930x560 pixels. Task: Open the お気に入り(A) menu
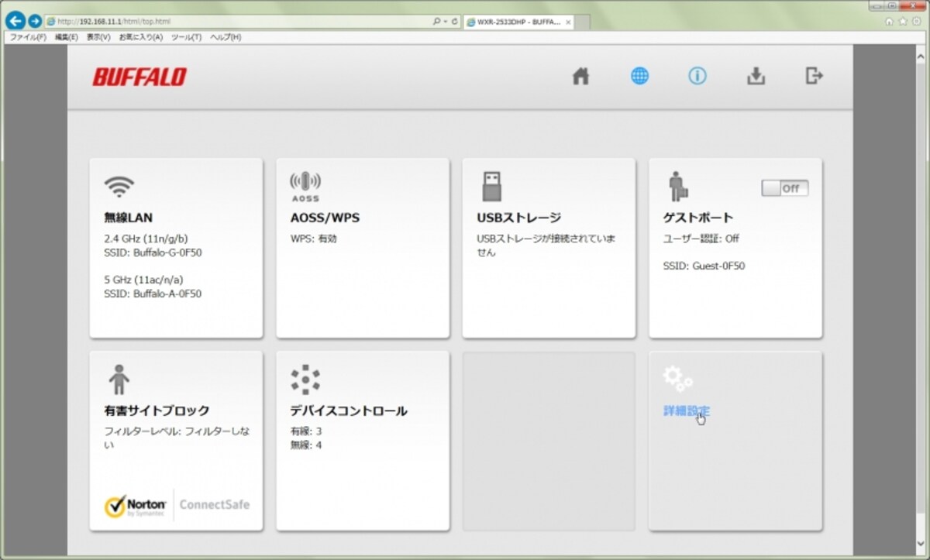[140, 37]
